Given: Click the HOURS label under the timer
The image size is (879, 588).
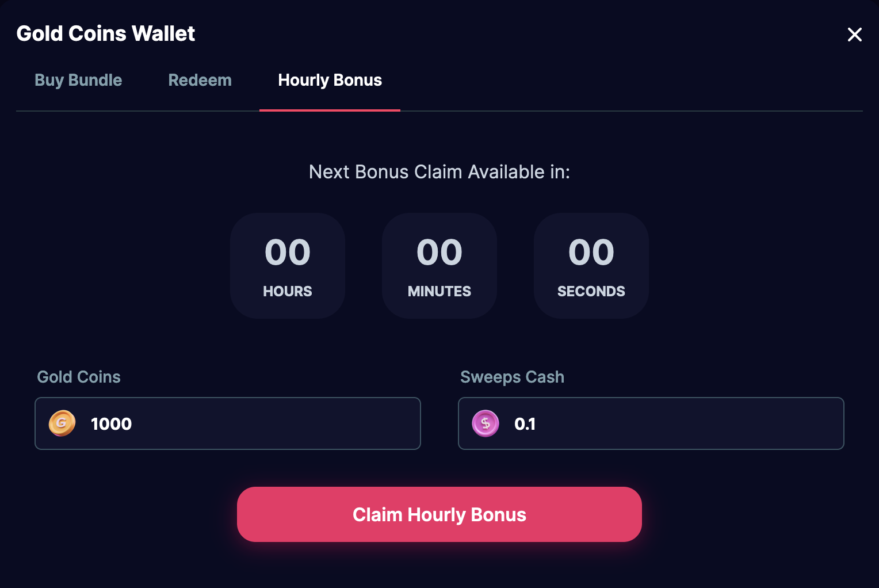Looking at the screenshot, I should pos(288,291).
